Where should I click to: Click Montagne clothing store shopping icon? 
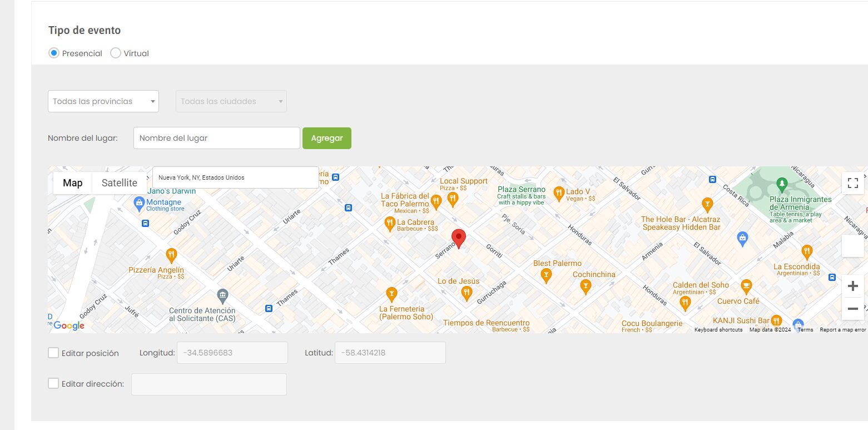tap(140, 205)
